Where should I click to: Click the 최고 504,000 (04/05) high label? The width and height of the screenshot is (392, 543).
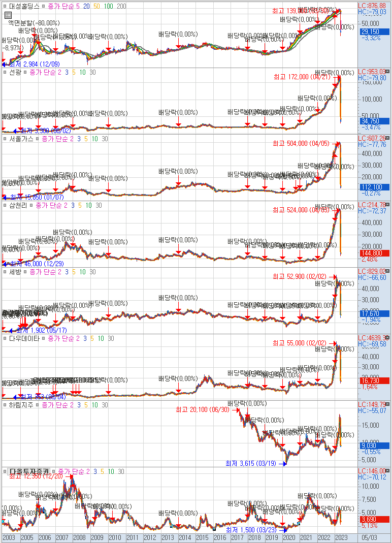point(301,143)
